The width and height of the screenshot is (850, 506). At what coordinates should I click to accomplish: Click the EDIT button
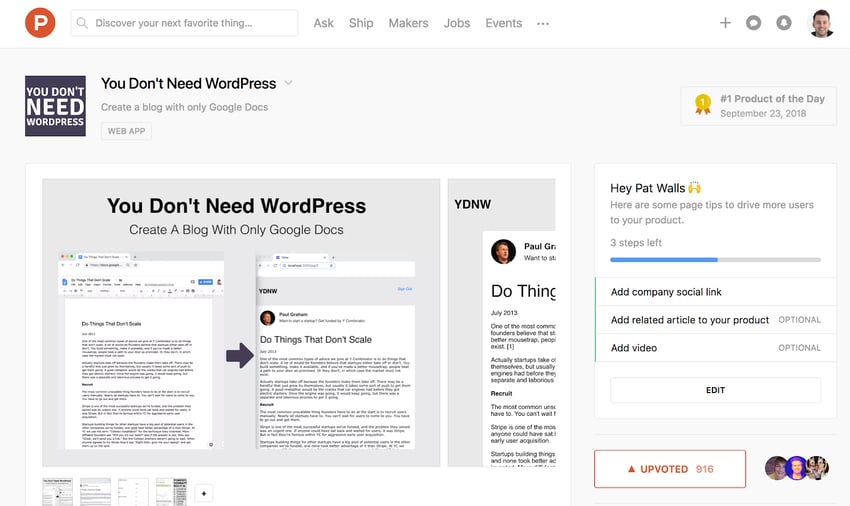[x=716, y=390]
